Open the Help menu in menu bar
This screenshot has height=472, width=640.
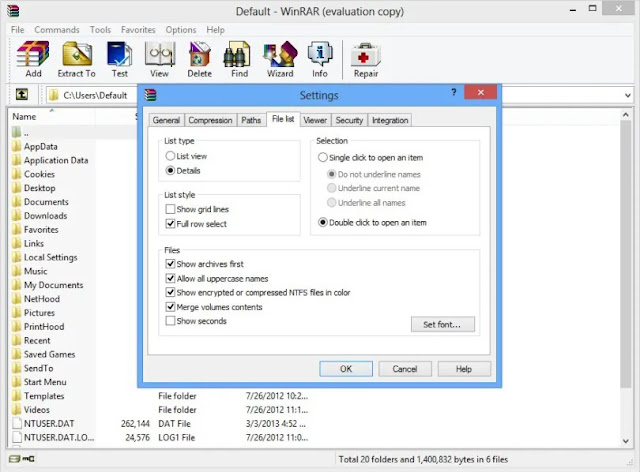click(x=216, y=30)
